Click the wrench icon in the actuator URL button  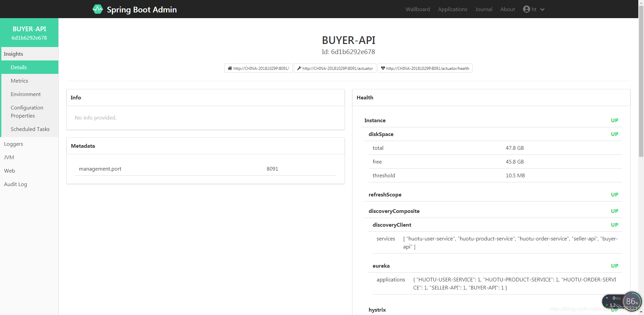299,68
